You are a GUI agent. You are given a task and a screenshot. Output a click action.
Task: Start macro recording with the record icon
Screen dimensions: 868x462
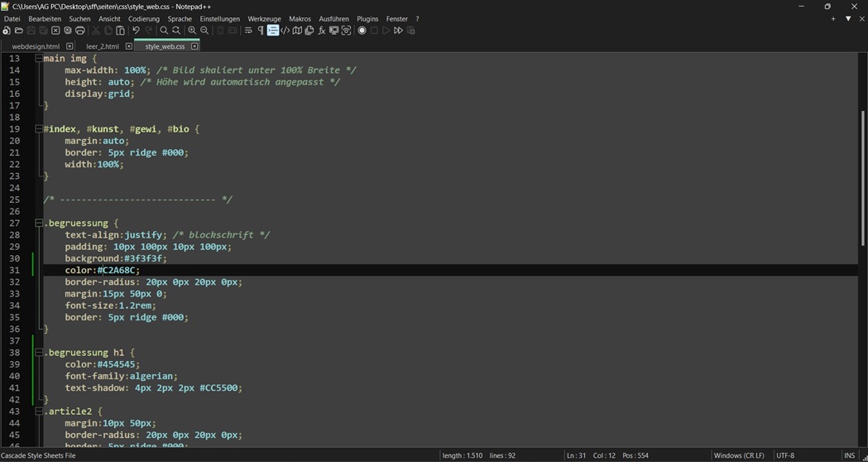362,31
